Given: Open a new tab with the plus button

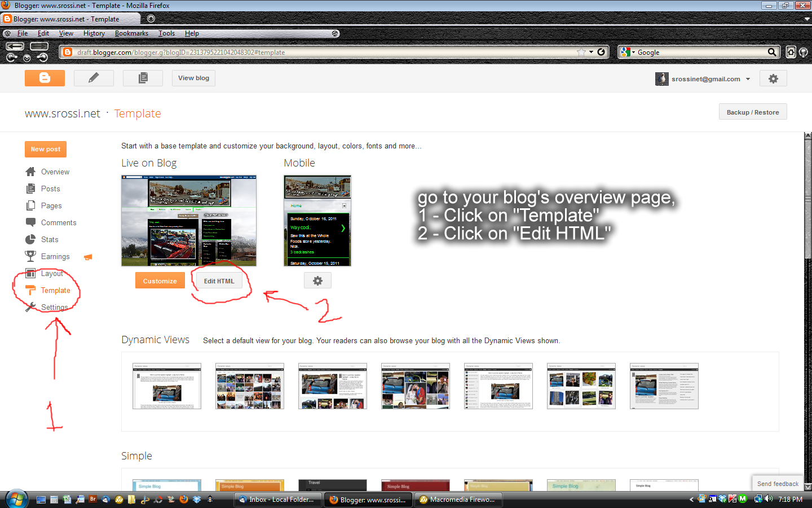Looking at the screenshot, I should coord(151,19).
